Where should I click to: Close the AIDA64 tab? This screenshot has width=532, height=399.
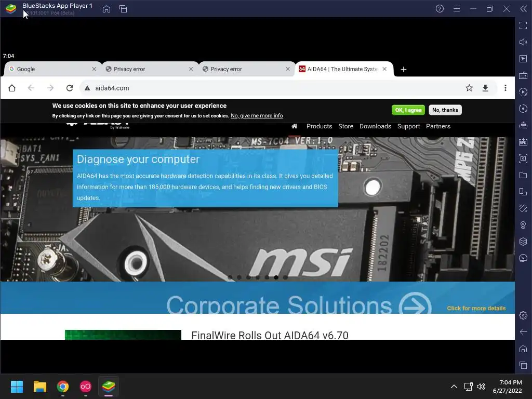tap(384, 69)
